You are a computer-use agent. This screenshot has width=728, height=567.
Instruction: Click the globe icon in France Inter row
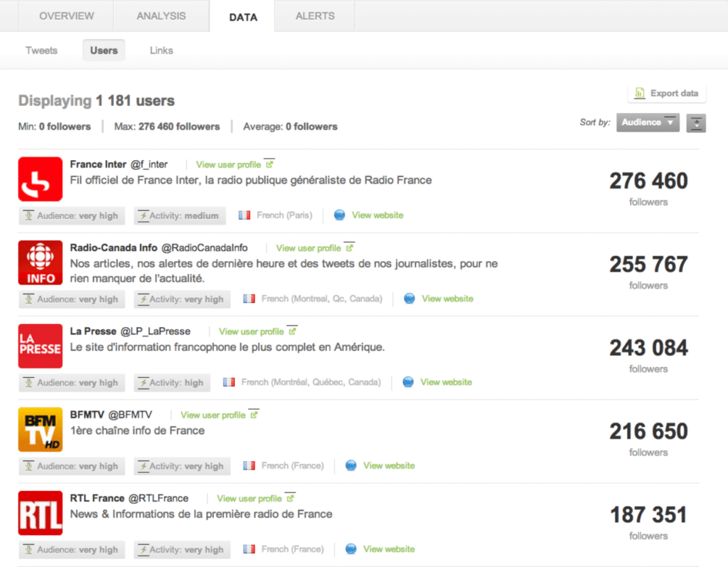click(339, 215)
